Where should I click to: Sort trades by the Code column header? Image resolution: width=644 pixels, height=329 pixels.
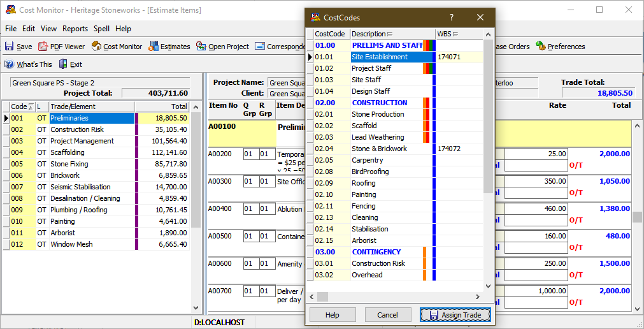point(22,106)
